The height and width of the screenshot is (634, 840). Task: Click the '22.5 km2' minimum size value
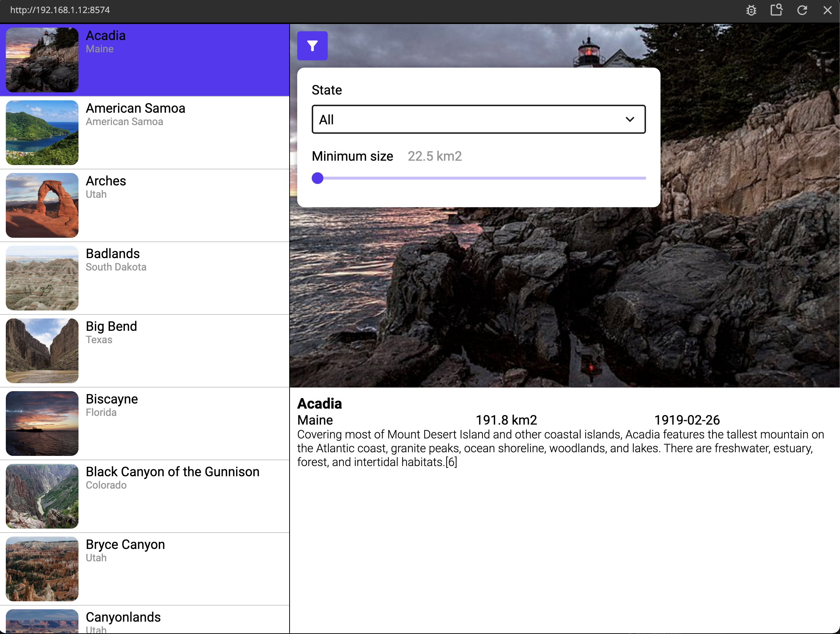(435, 156)
